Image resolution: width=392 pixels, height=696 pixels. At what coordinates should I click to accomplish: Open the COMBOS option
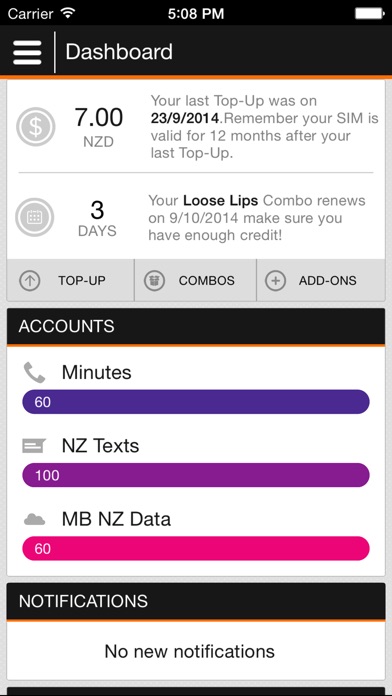[195, 281]
